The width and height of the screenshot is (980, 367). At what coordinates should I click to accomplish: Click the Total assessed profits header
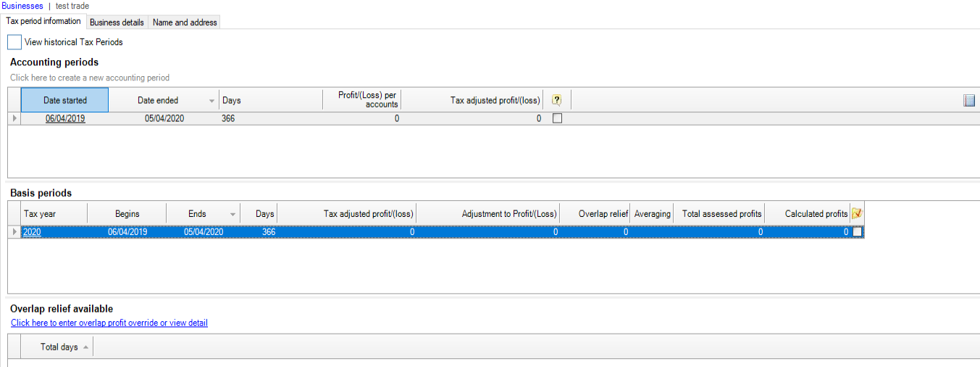(719, 213)
